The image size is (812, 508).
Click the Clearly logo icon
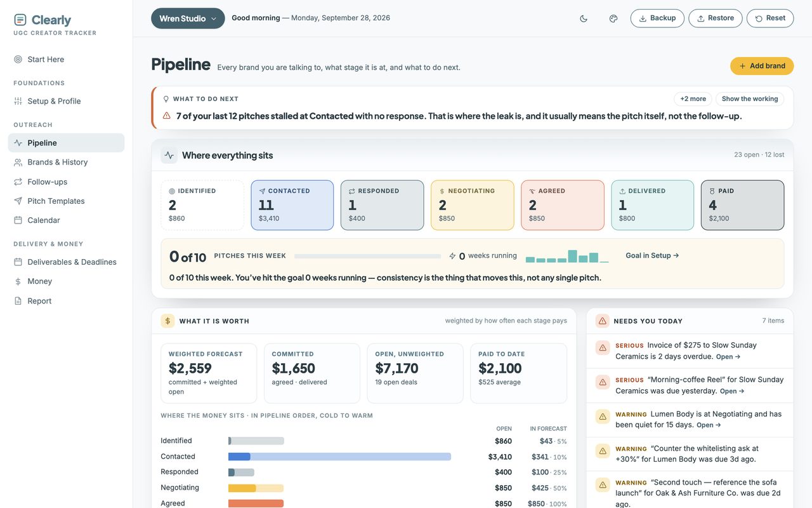click(x=20, y=20)
